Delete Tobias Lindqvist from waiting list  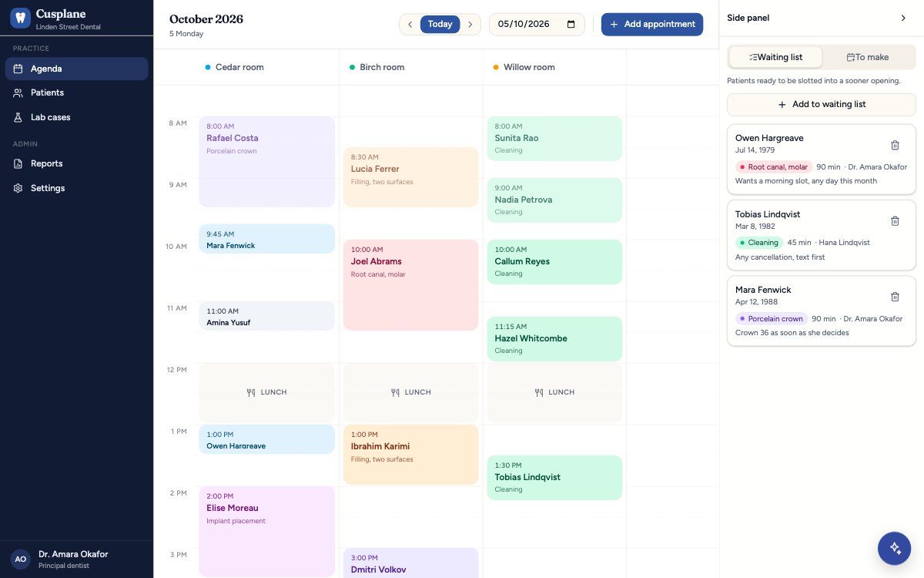(895, 221)
